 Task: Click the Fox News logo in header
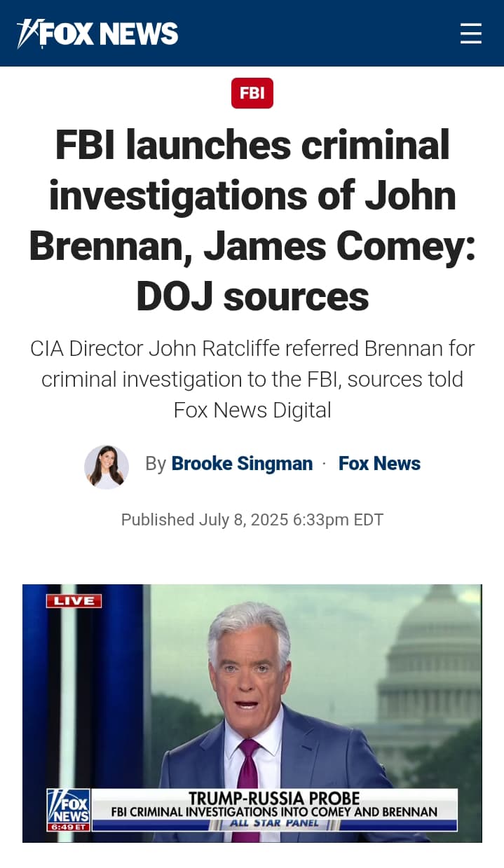pyautogui.click(x=97, y=33)
